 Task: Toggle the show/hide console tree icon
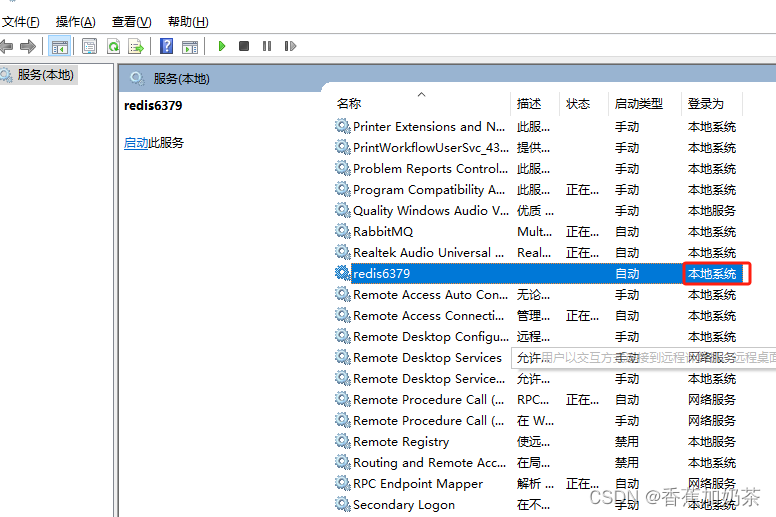click(59, 47)
